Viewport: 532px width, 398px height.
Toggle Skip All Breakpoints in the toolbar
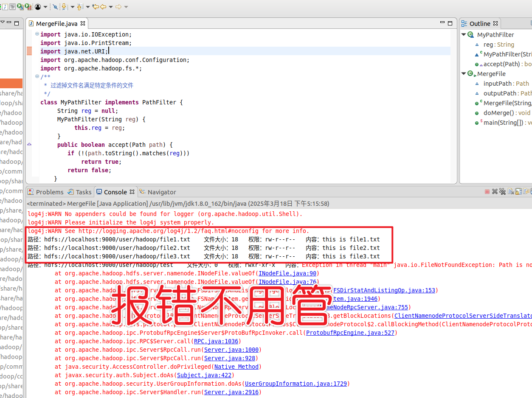[x=55, y=7]
